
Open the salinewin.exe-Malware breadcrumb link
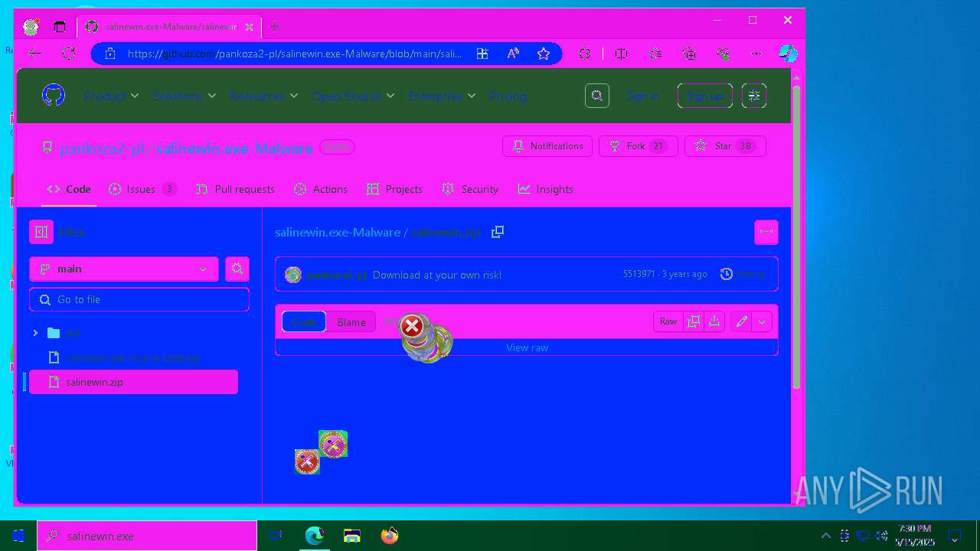click(x=338, y=232)
